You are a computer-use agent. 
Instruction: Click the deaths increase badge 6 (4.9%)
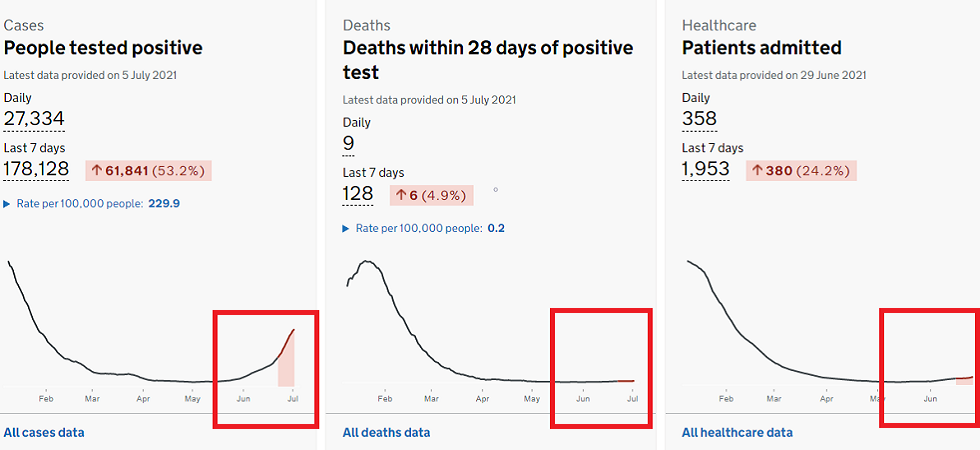(429, 196)
